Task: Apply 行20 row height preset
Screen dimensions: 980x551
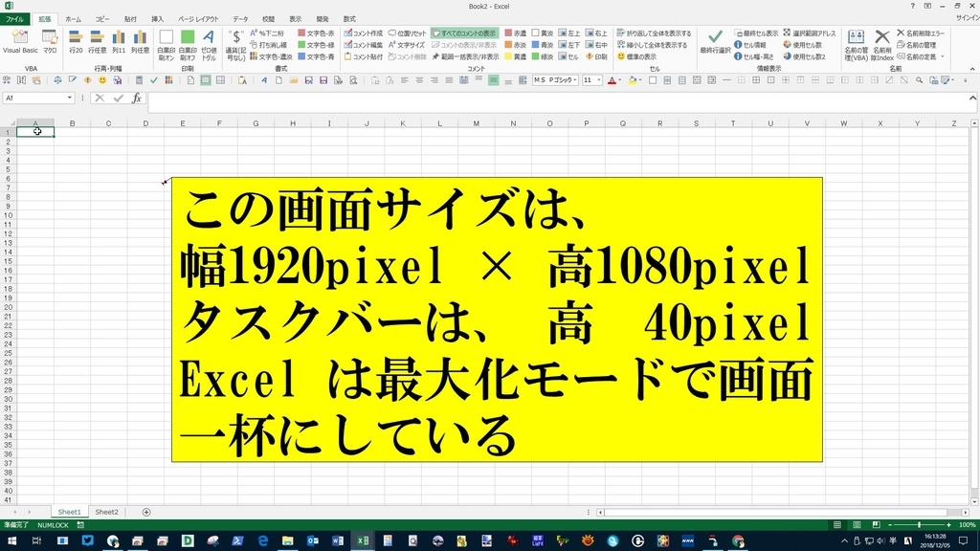Action: [x=76, y=42]
